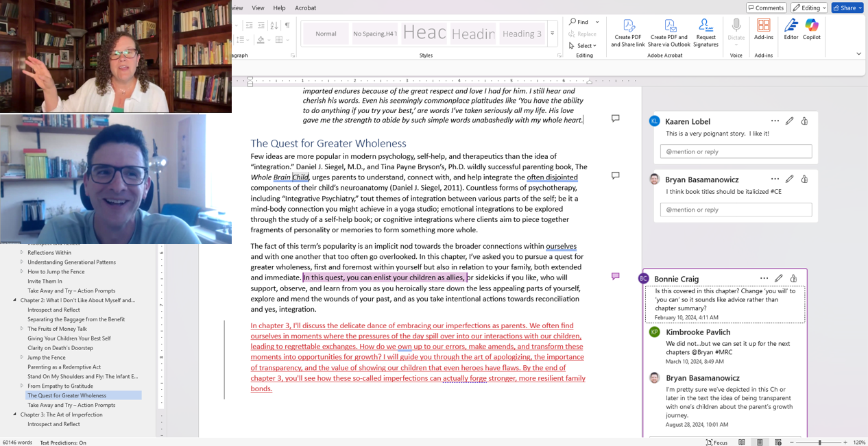Toggle Text Predictions in status bar
This screenshot has height=446, width=868.
(63, 443)
